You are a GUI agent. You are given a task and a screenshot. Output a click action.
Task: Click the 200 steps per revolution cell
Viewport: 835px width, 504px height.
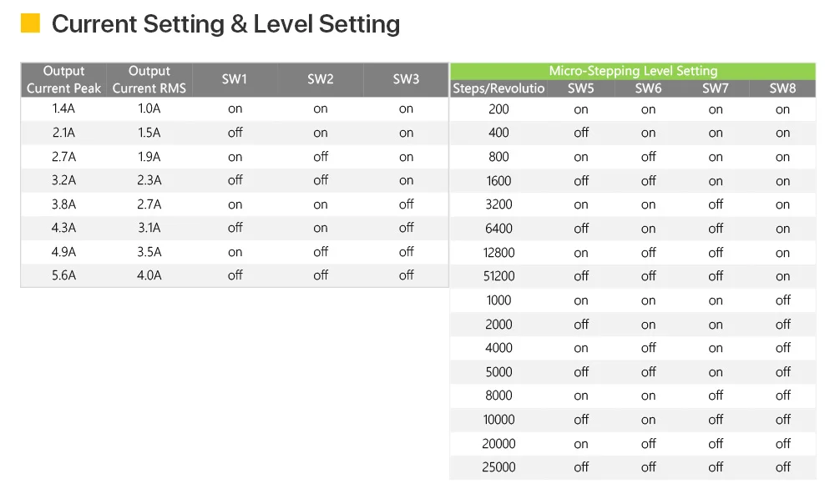click(498, 109)
